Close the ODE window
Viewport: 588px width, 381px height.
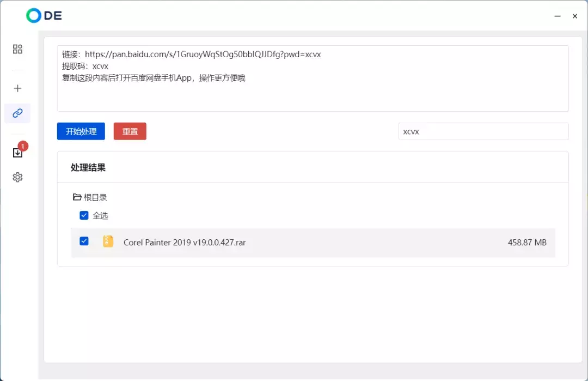pos(574,16)
